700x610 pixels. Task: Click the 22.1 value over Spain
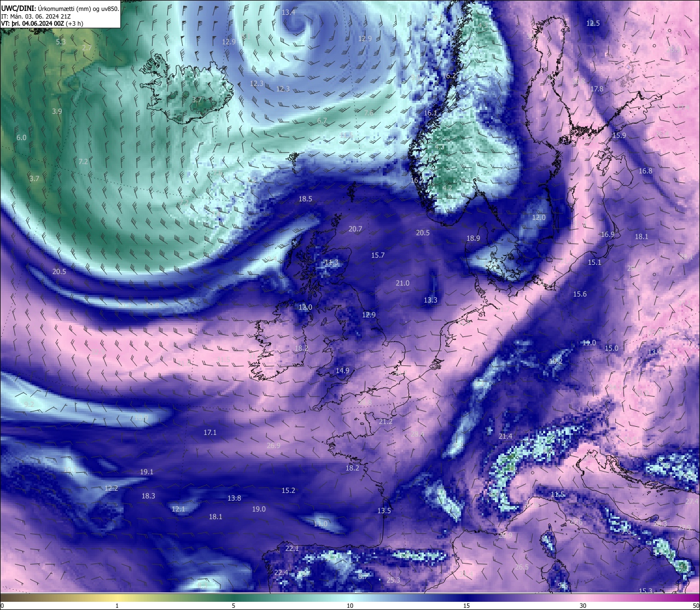click(x=292, y=548)
